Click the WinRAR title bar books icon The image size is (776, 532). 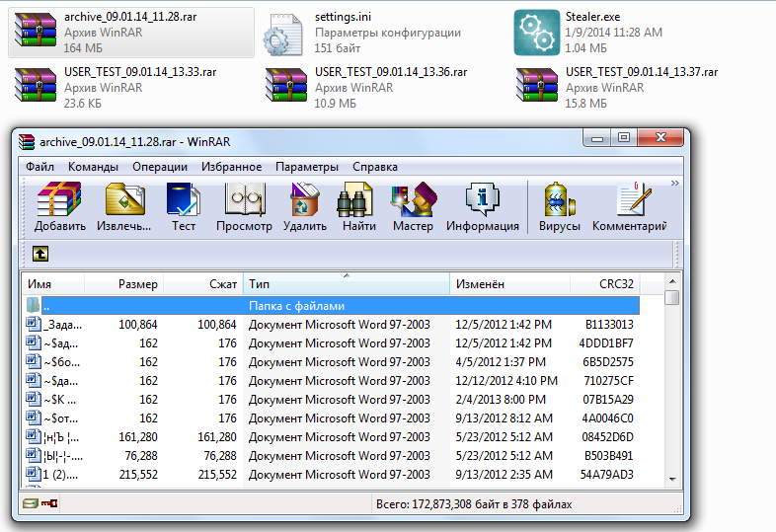point(27,142)
